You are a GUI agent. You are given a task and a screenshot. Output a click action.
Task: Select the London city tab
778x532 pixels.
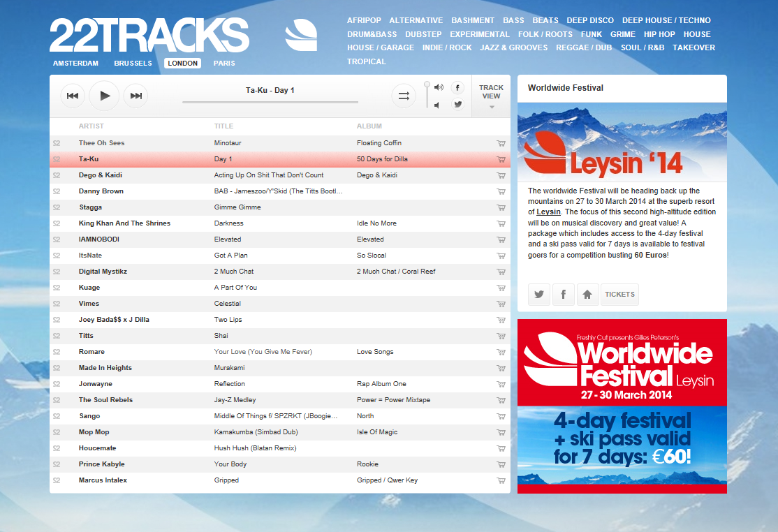click(182, 63)
